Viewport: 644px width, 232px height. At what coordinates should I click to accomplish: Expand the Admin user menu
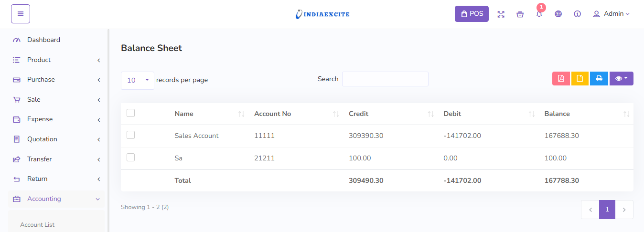point(611,14)
